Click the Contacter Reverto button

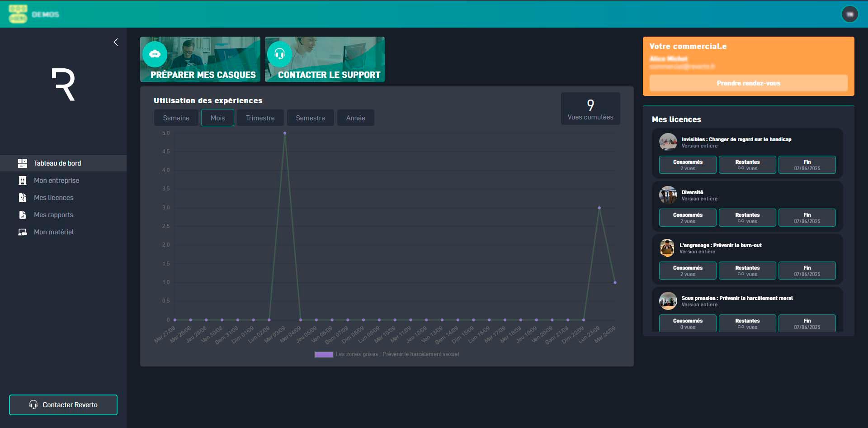tap(63, 405)
